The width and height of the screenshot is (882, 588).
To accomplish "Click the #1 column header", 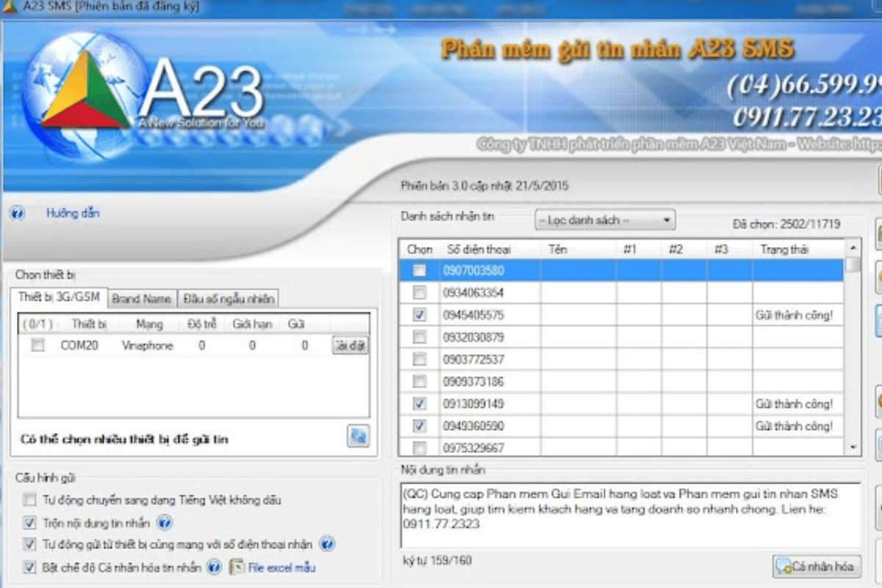I will coord(639,250).
